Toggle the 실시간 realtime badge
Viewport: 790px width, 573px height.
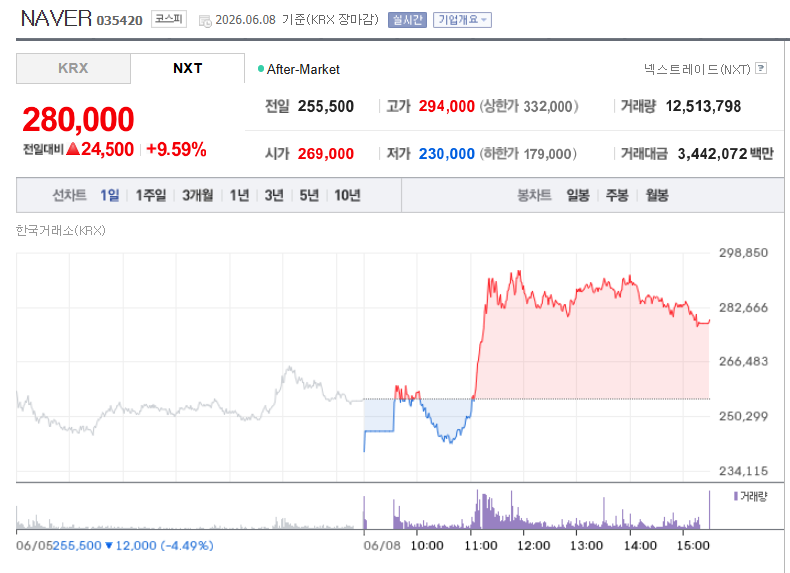(407, 20)
